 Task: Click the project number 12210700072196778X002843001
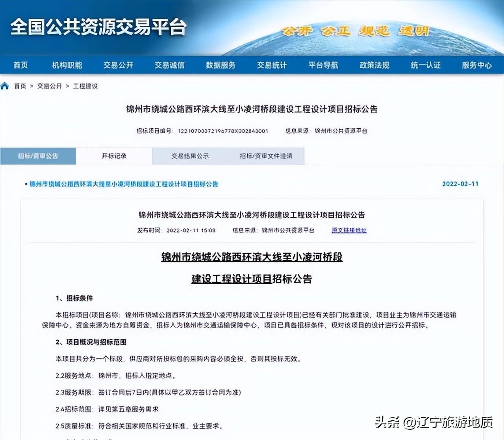point(223,131)
